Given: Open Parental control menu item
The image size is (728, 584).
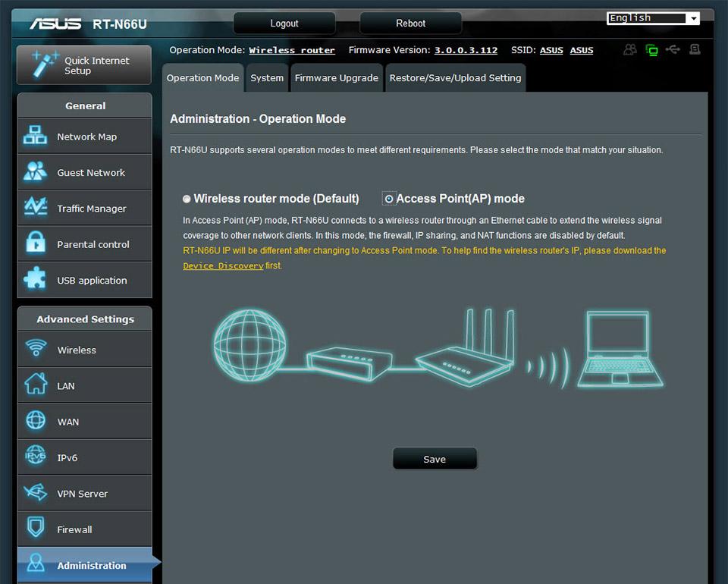Looking at the screenshot, I should pyautogui.click(x=85, y=243).
